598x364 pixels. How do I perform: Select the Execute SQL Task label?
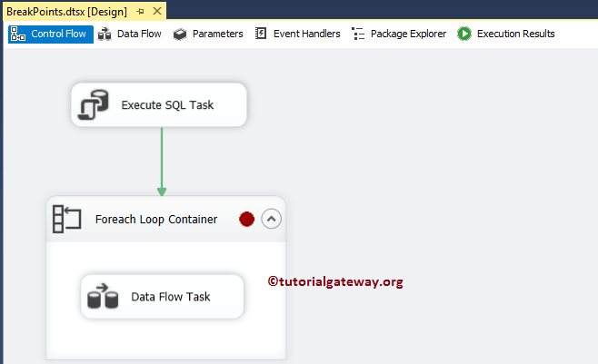coord(167,105)
